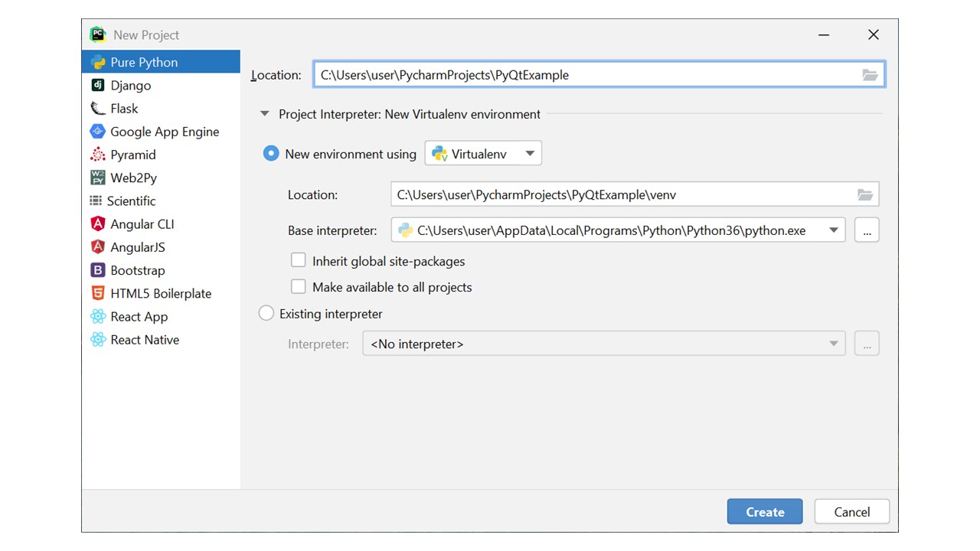The height and width of the screenshot is (551, 980).
Task: Check Make available to all projects
Action: [x=299, y=287]
